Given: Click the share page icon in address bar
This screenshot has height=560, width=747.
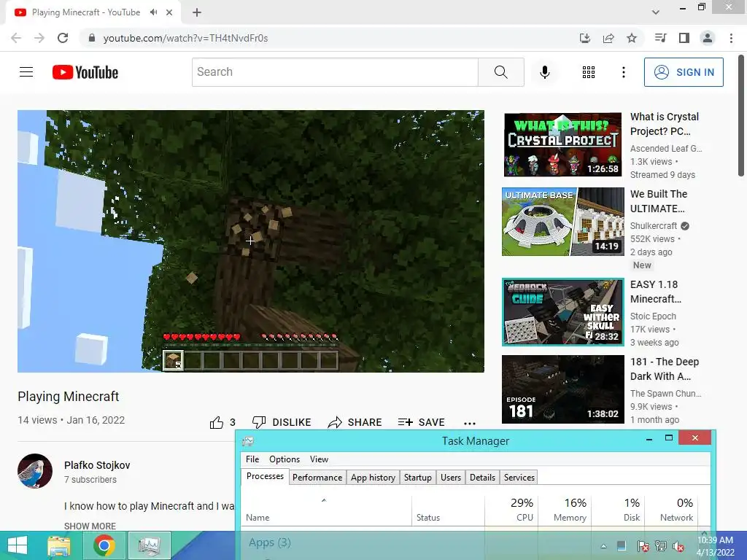Looking at the screenshot, I should pyautogui.click(x=608, y=38).
